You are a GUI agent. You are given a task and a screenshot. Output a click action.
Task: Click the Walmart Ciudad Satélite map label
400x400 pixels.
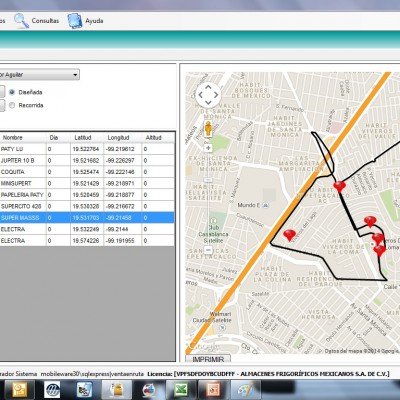pos(212,317)
